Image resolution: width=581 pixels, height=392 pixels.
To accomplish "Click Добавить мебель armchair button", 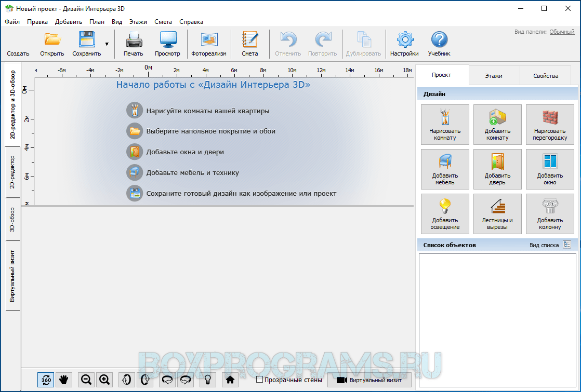I will click(x=445, y=169).
